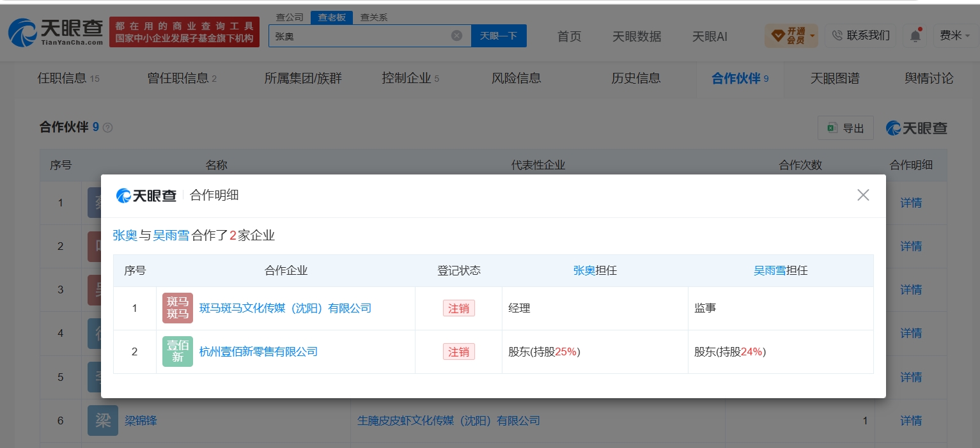The image size is (980, 448).
Task: Click 壹佰新 company logo thumbnail
Action: pyautogui.click(x=178, y=351)
